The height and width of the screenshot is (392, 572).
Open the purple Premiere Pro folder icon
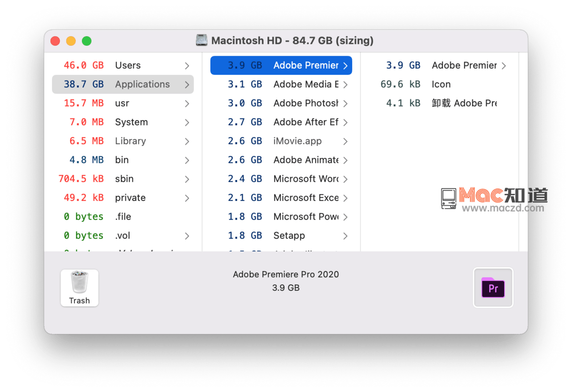(x=493, y=288)
